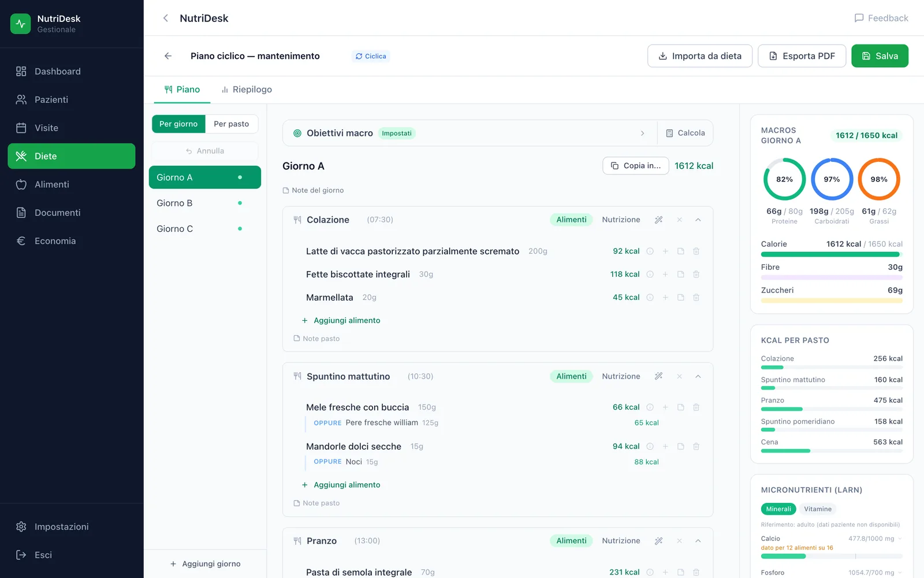Copy the Marmellata row
The image size is (924, 578).
click(x=681, y=298)
